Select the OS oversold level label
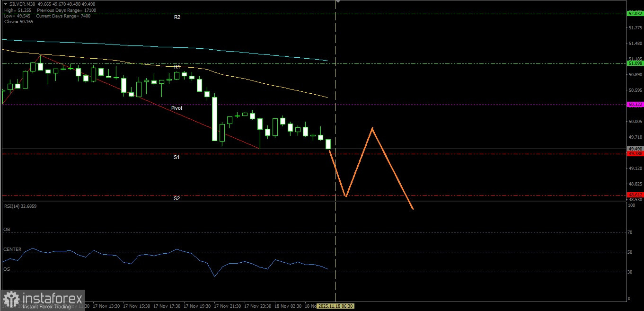 coord(7,269)
